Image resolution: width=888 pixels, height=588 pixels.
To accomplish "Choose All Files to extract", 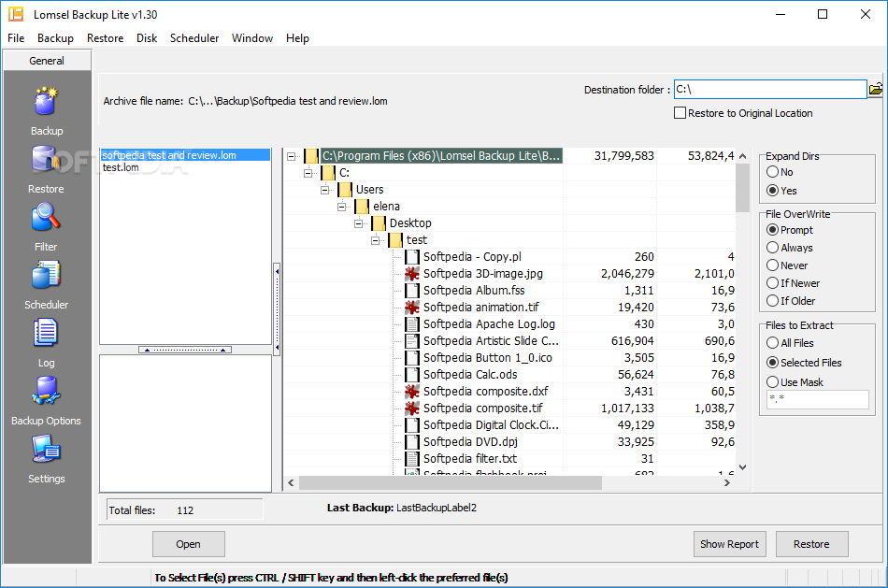I will (772, 343).
